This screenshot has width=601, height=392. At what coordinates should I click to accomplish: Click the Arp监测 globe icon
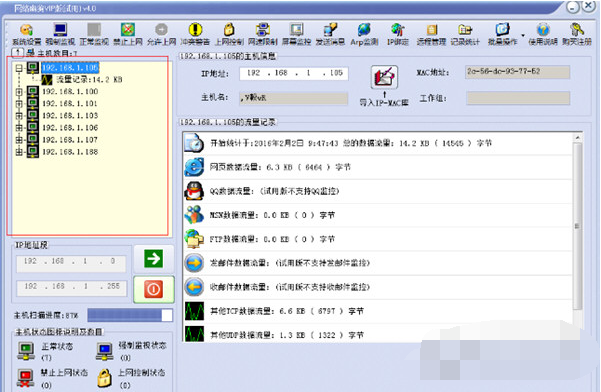(364, 30)
